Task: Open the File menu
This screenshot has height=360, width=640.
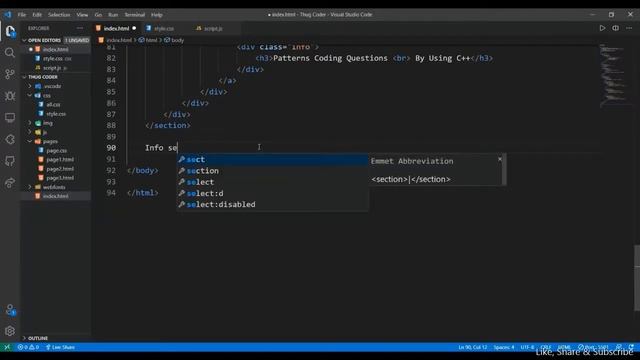Action: tap(22, 15)
